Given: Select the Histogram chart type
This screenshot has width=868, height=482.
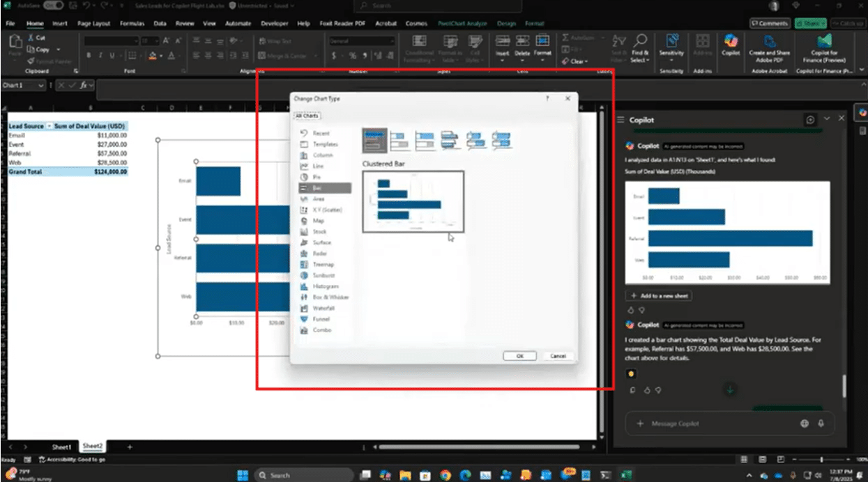Looking at the screenshot, I should [x=325, y=286].
